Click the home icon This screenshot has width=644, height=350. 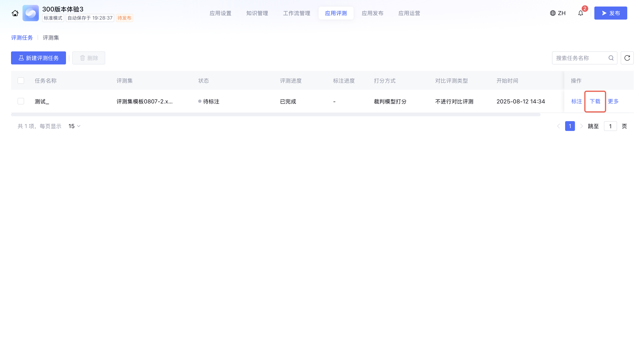tap(15, 13)
